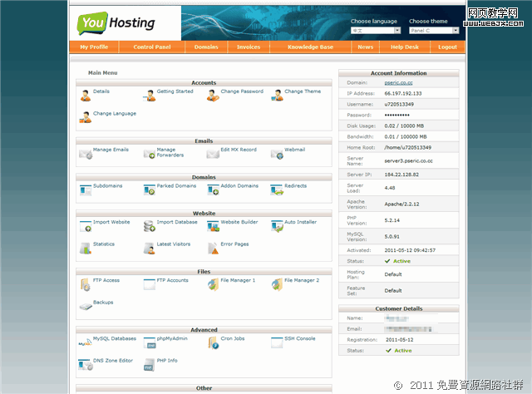Click the Error Pages warning icon
Viewport: 532px width, 394px height.
pos(213,248)
